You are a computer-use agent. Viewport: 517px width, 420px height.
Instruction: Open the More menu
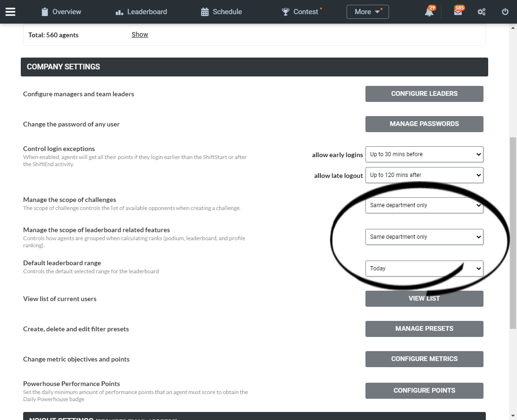[368, 12]
